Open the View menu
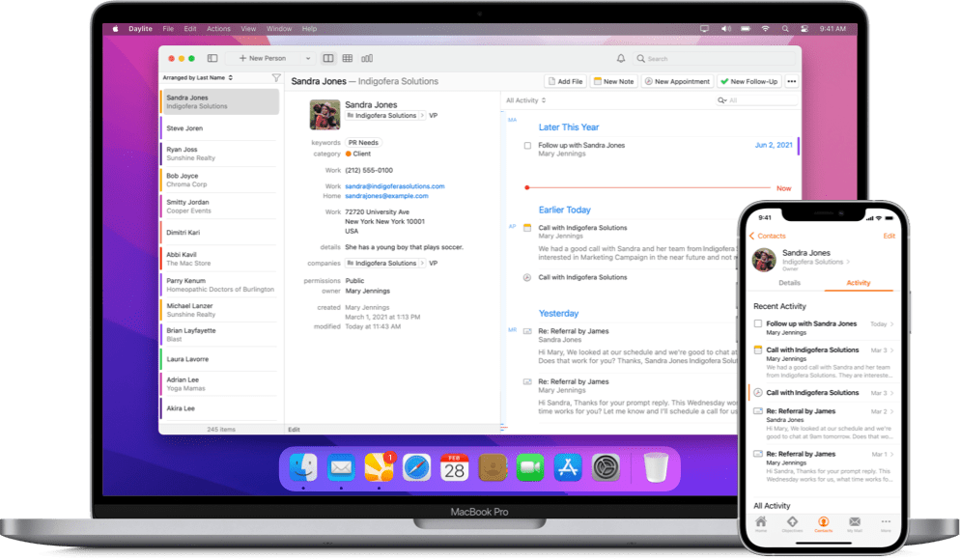960x560 pixels. [248, 29]
